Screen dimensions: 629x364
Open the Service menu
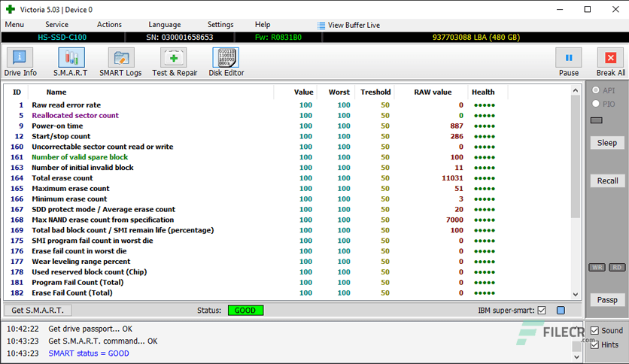[56, 25]
